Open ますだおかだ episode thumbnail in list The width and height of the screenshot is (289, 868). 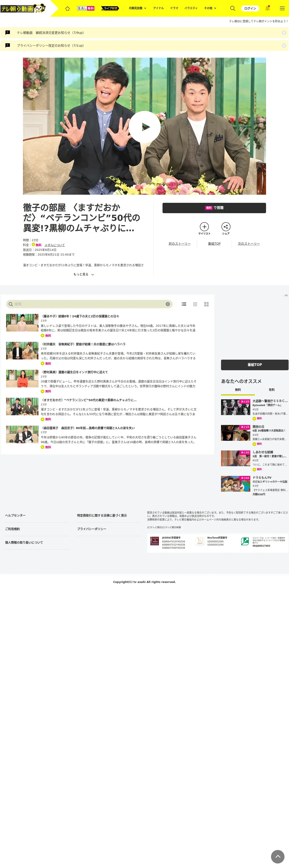point(22,406)
